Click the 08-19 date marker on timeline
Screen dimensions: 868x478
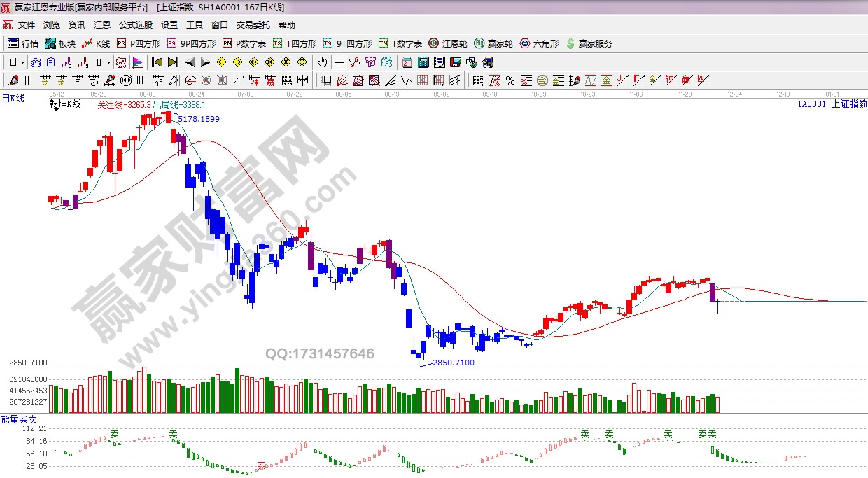click(x=392, y=93)
